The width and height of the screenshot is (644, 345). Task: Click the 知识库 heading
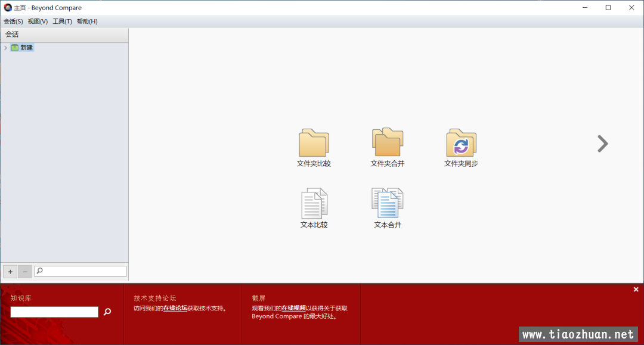pyautogui.click(x=21, y=299)
